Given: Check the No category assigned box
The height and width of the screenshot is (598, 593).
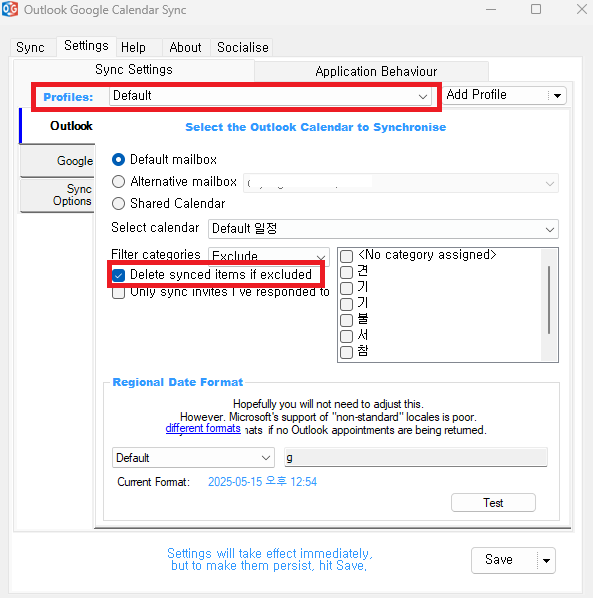Looking at the screenshot, I should (x=346, y=256).
